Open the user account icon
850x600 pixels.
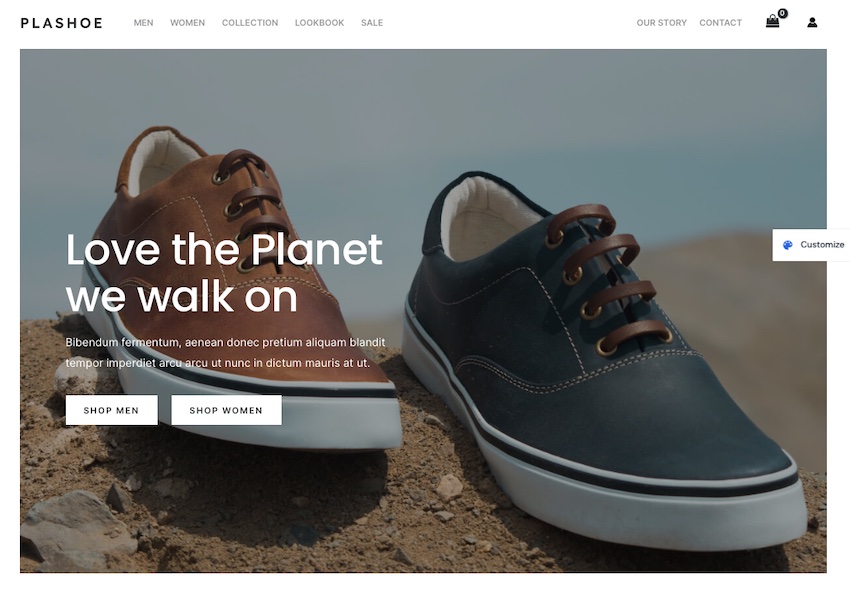tap(812, 22)
